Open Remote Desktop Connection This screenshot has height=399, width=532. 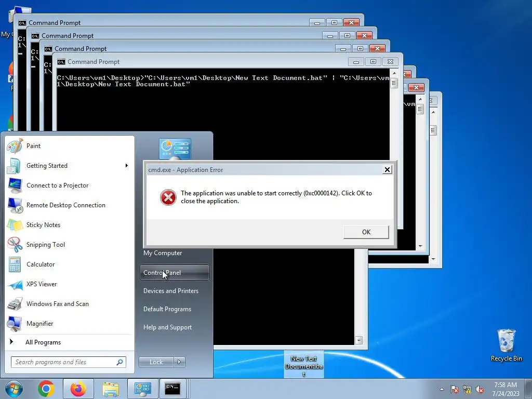70,205
